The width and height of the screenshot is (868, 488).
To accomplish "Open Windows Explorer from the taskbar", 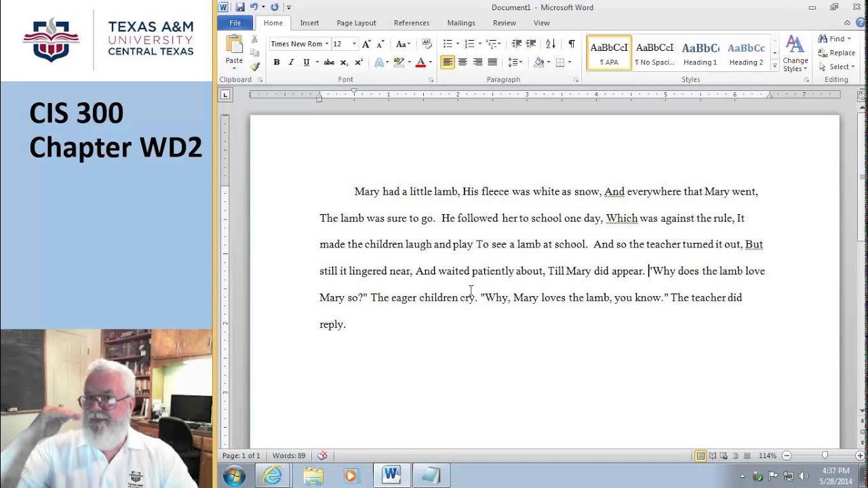I will (313, 475).
